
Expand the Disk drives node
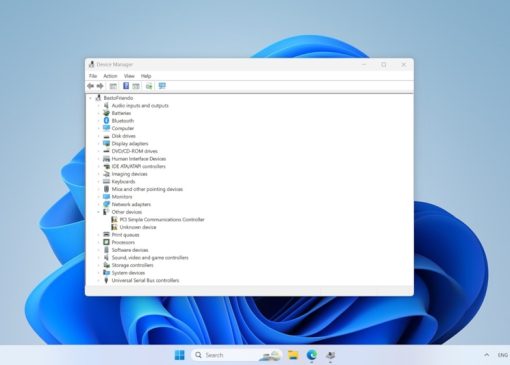98,136
